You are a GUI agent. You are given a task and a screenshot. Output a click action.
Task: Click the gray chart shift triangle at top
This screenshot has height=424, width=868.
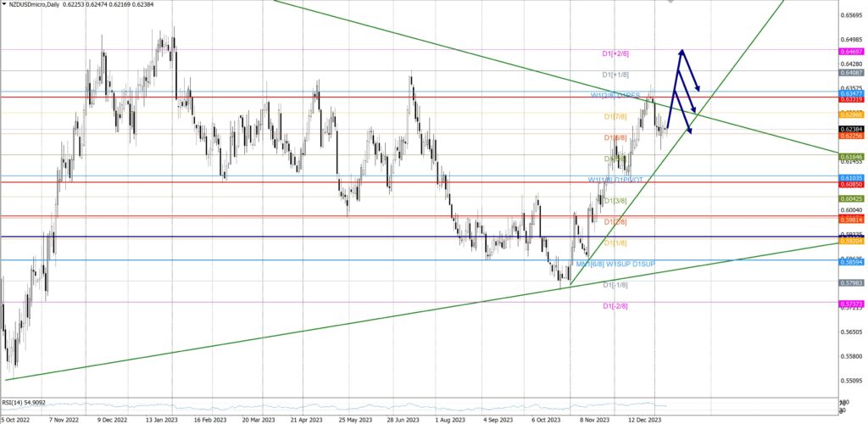click(x=671, y=2)
